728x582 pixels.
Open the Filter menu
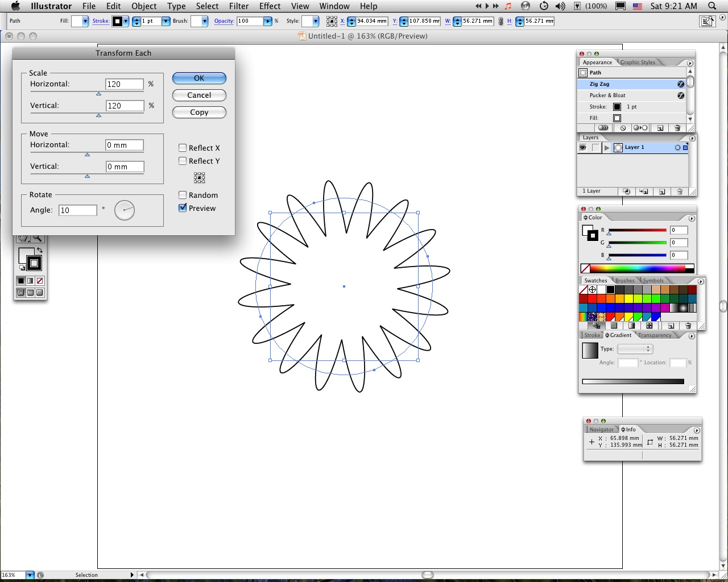click(x=239, y=6)
